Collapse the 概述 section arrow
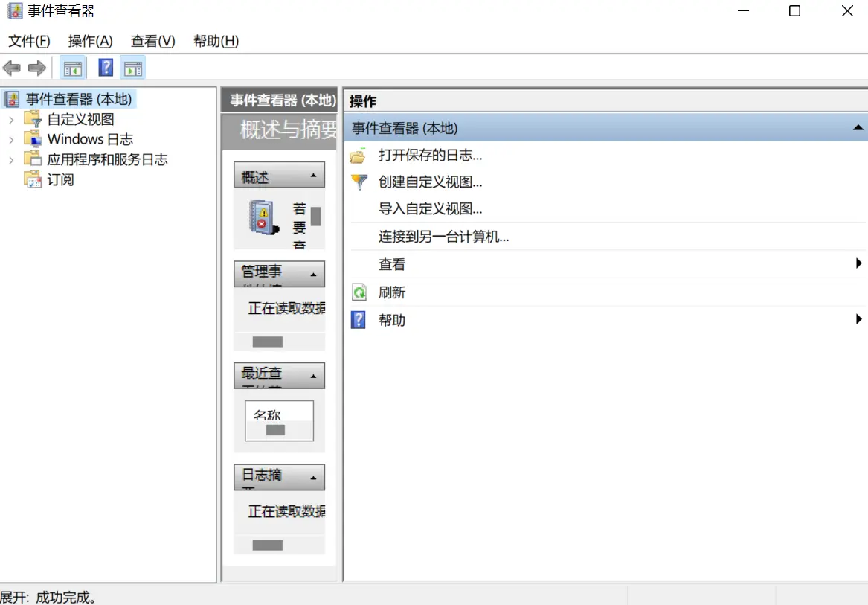The height and width of the screenshot is (605, 868). tap(313, 176)
